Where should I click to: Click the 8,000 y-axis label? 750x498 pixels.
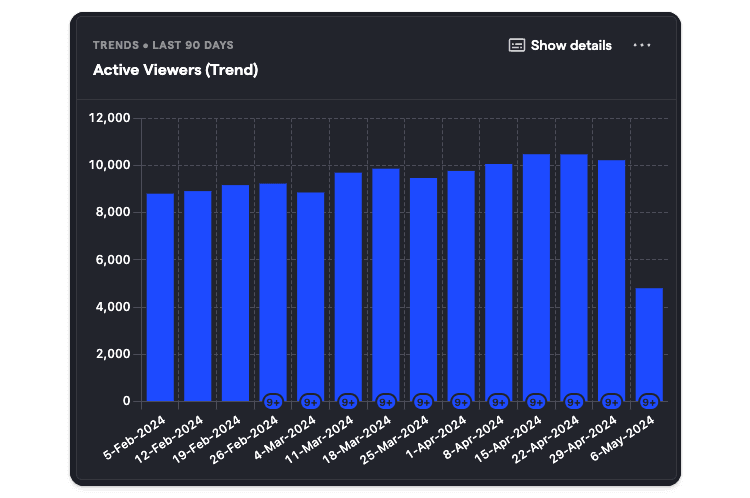(113, 212)
